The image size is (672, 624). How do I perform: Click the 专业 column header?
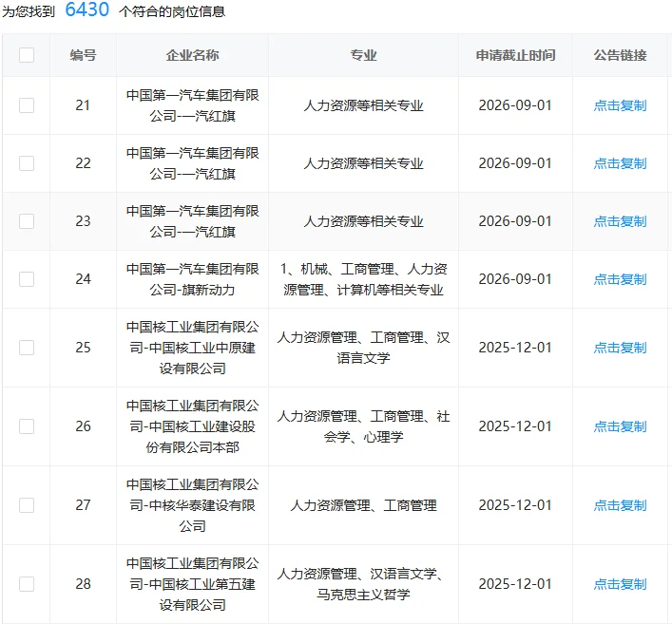pyautogui.click(x=363, y=55)
